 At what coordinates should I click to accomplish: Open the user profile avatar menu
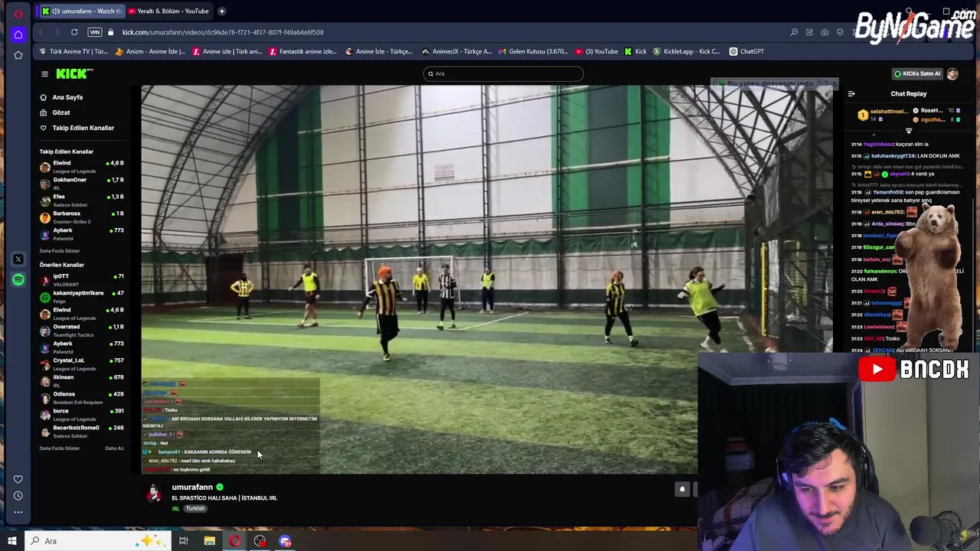(x=952, y=73)
